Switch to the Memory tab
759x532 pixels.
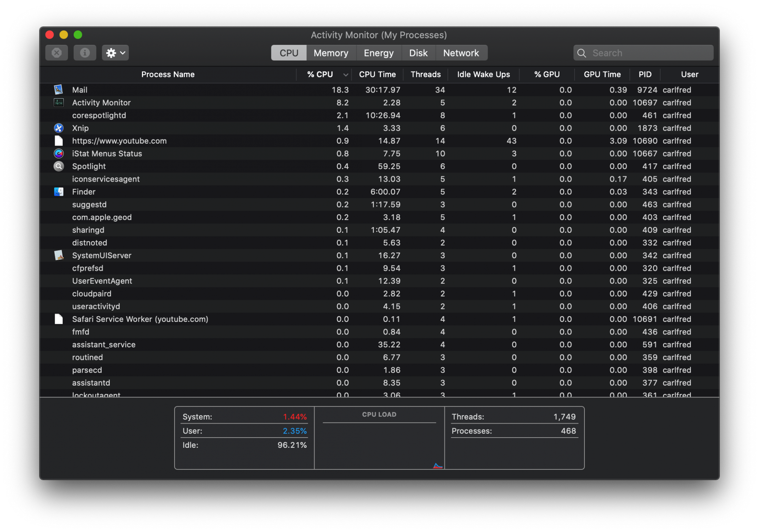[x=331, y=53]
